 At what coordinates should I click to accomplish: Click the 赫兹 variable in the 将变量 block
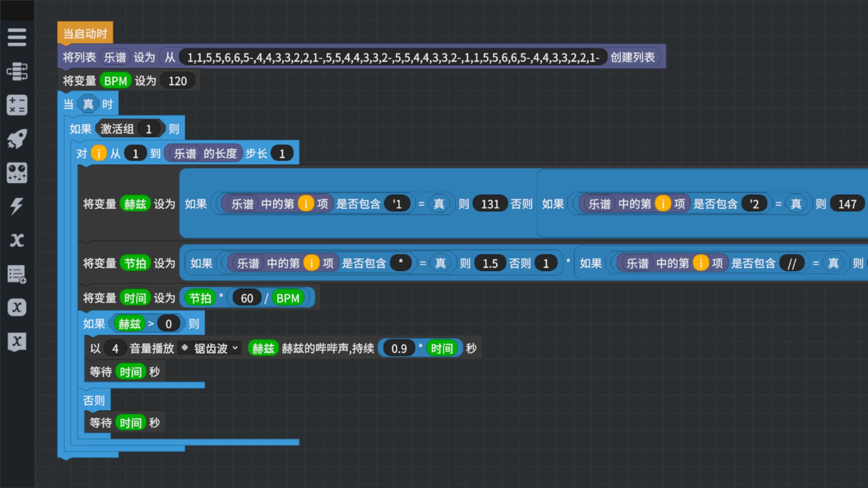pos(135,204)
